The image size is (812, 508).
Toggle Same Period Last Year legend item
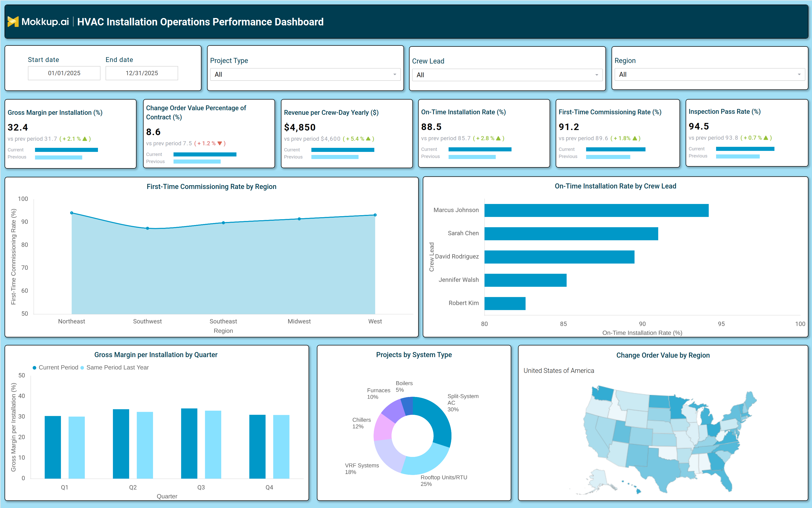click(115, 368)
